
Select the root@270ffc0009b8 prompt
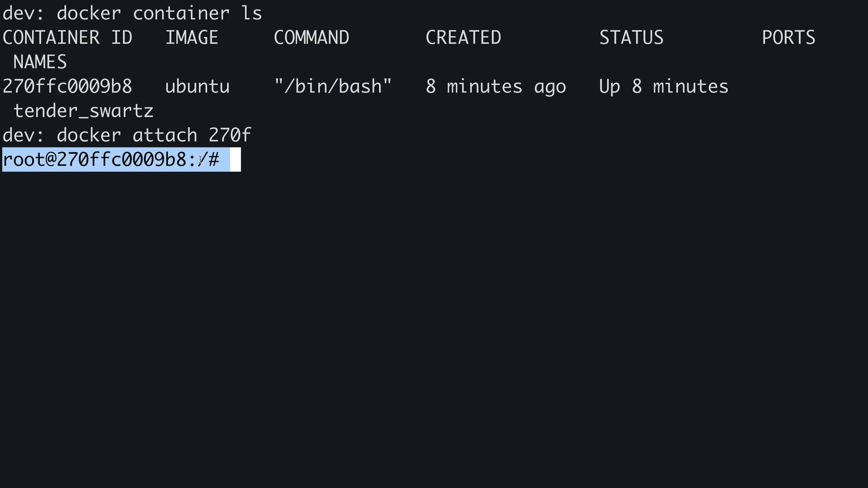point(111,159)
